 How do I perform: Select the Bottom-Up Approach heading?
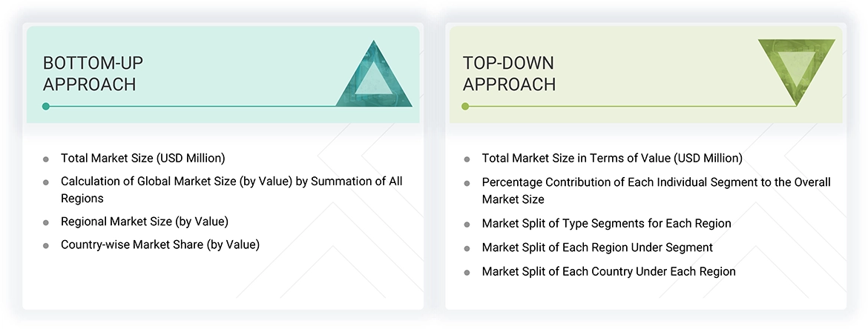(x=90, y=73)
